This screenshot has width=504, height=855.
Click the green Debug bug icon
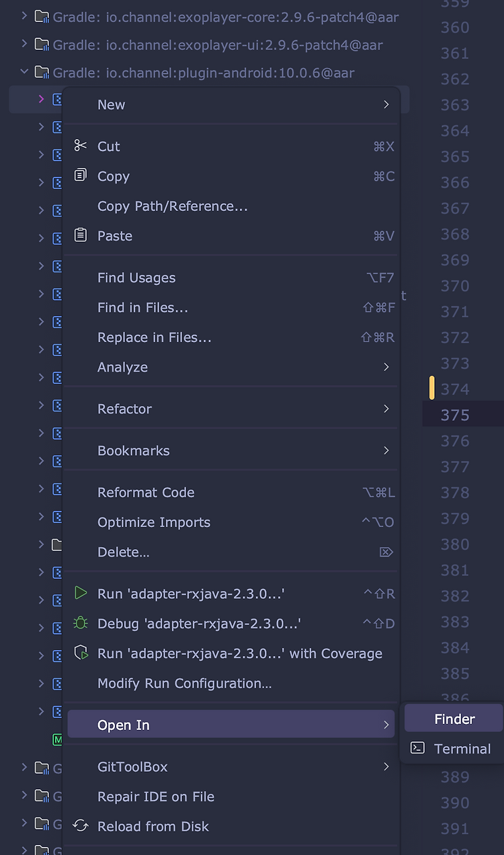click(x=81, y=623)
